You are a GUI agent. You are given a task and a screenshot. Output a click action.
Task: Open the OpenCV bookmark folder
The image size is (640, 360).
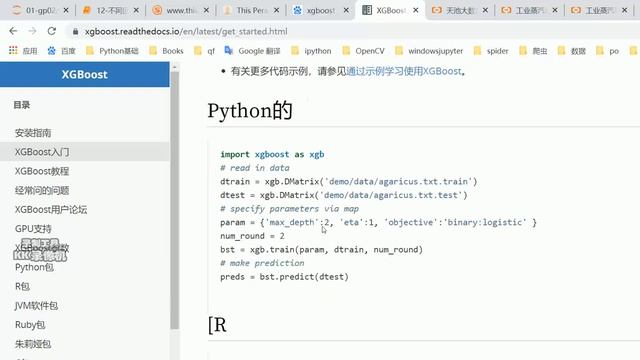click(363, 51)
